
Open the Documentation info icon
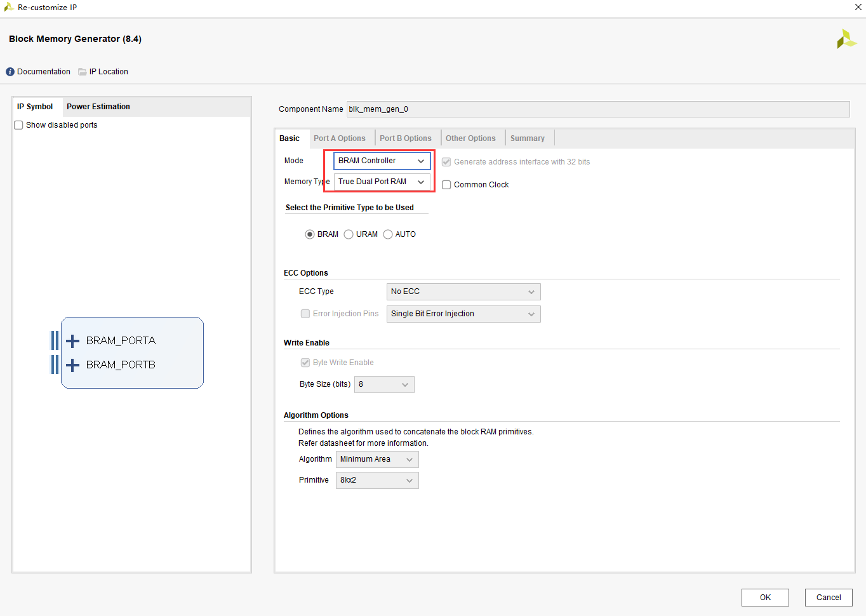(10, 72)
